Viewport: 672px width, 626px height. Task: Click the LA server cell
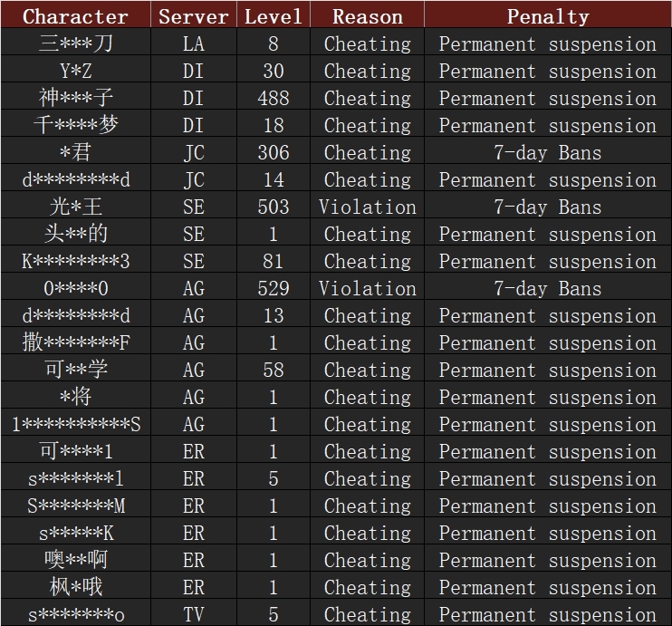tap(194, 43)
